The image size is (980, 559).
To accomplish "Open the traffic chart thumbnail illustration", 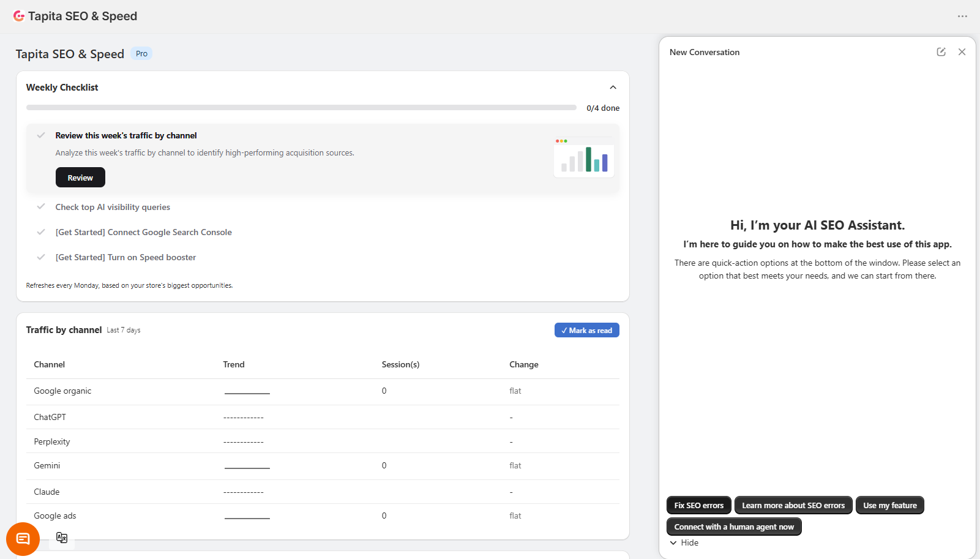I will tap(584, 157).
